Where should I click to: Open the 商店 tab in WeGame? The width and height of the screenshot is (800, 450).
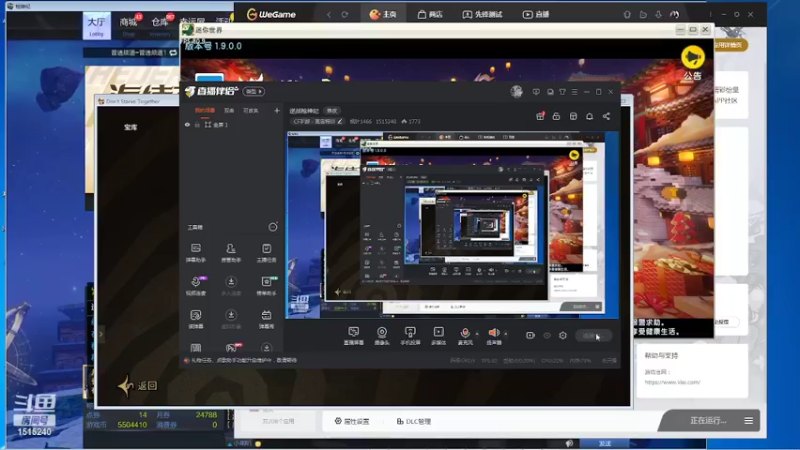pos(430,14)
